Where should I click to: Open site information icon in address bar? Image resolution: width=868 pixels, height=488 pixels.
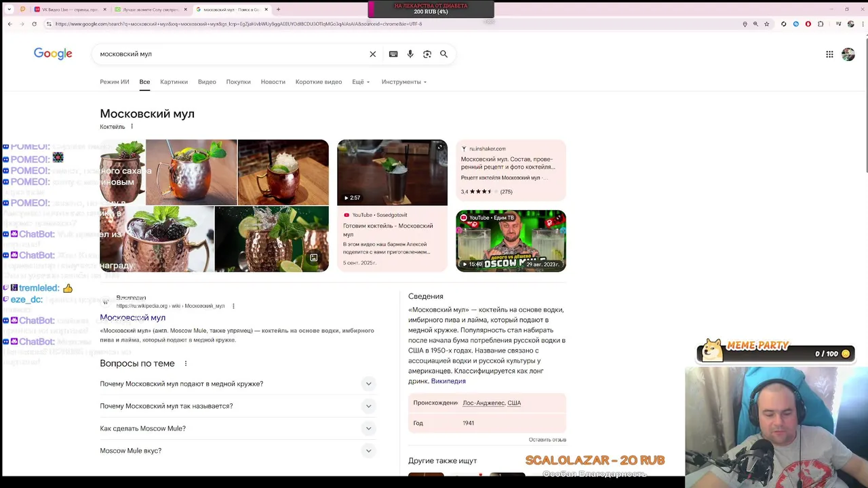point(49,24)
